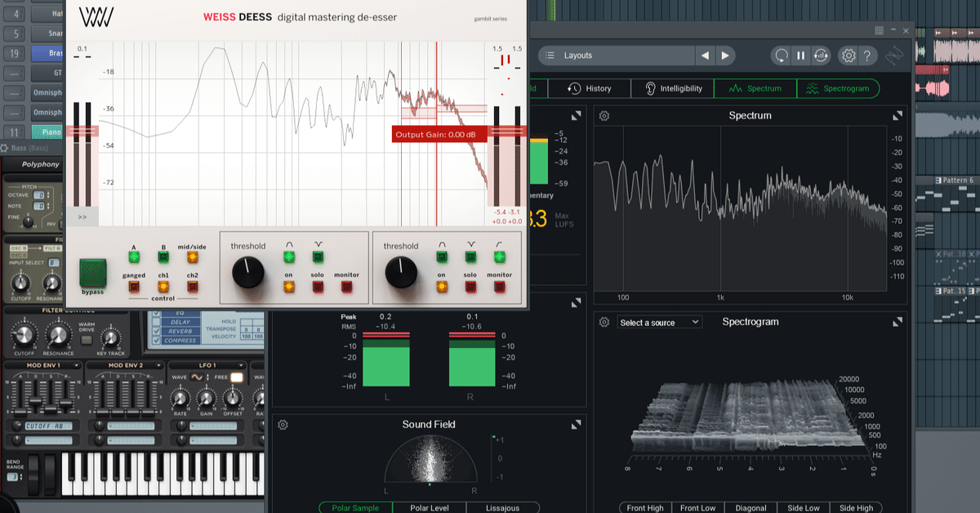Open the Layouts menu in Insight

pyautogui.click(x=617, y=56)
